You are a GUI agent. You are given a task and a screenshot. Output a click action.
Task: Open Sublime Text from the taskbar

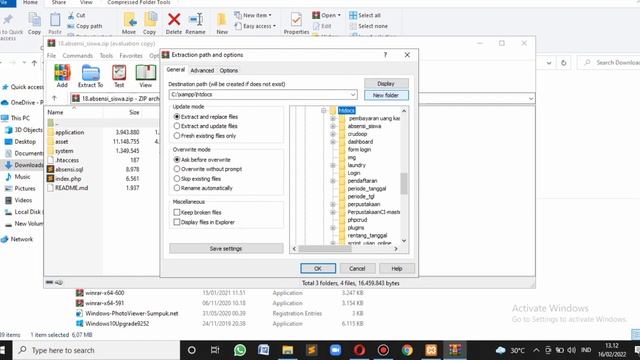point(311,350)
